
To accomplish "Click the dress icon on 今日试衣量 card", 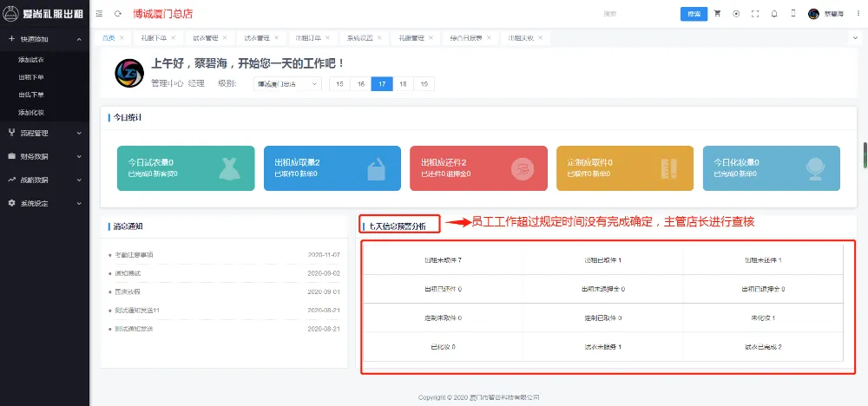I will (229, 167).
